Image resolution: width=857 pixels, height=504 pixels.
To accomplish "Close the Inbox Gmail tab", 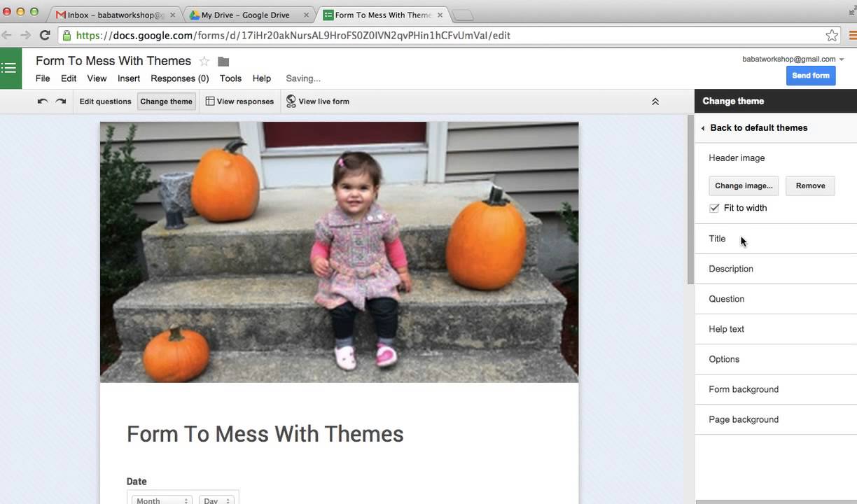I will [x=172, y=15].
